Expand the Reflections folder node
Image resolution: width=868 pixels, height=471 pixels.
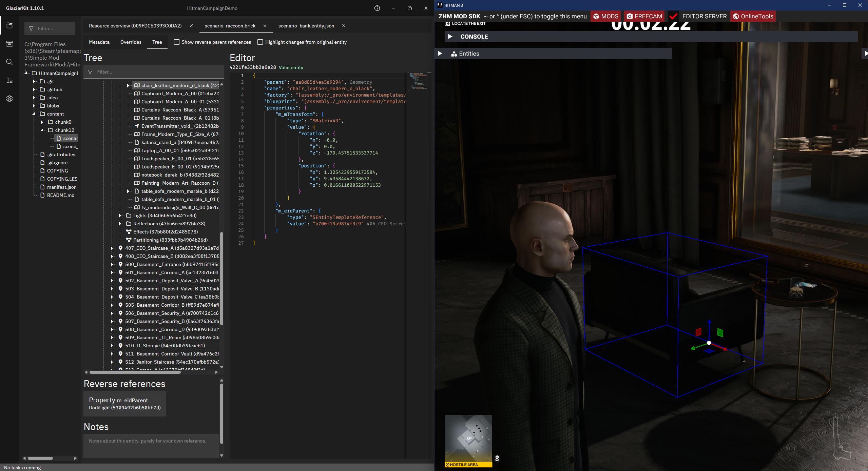[x=120, y=224]
